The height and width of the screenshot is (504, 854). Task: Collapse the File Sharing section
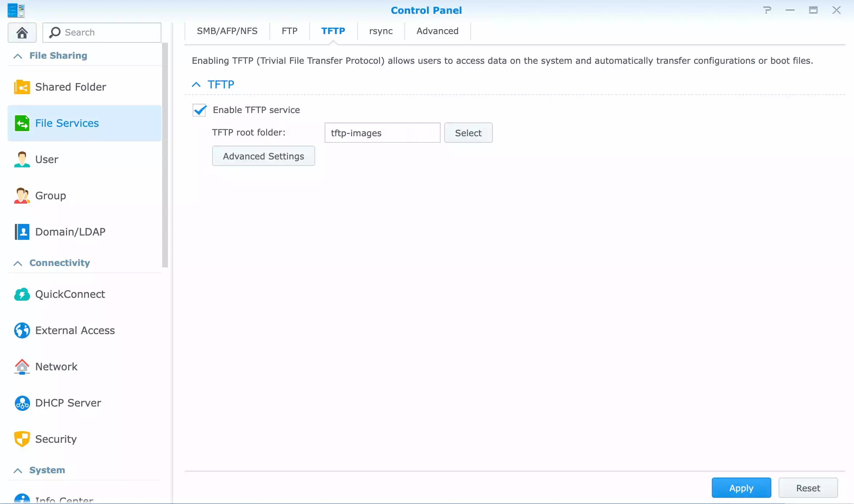click(x=18, y=56)
